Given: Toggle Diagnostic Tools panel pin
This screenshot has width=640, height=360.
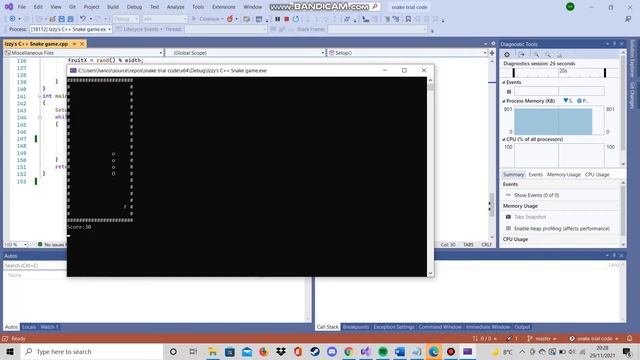Looking at the screenshot, I should 614,44.
